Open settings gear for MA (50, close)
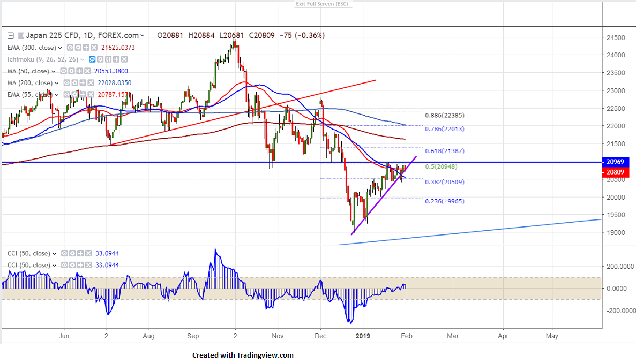 pos(71,71)
